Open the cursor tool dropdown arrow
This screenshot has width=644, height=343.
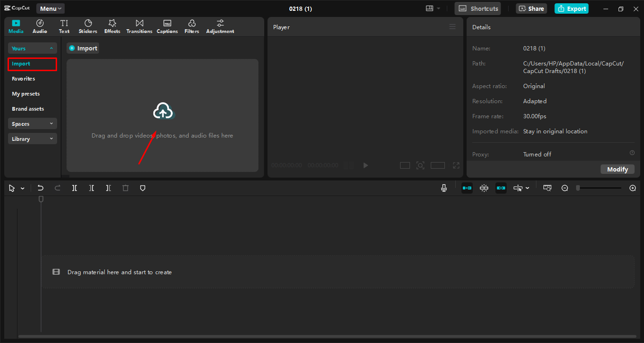click(x=22, y=188)
